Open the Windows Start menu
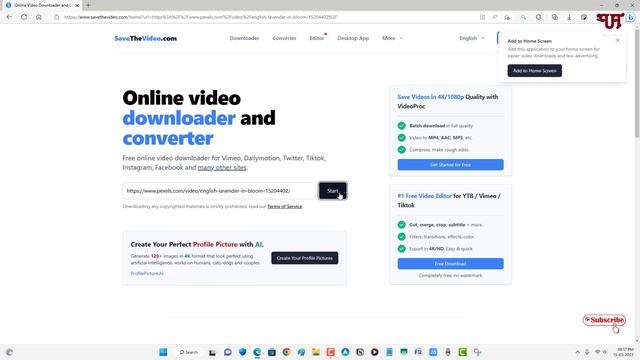640x360 pixels. click(163, 352)
